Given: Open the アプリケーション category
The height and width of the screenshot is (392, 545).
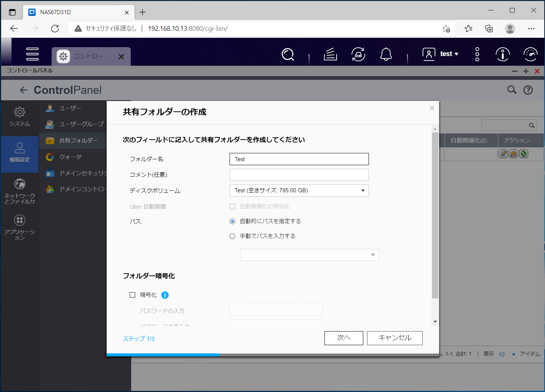Looking at the screenshot, I should (20, 228).
